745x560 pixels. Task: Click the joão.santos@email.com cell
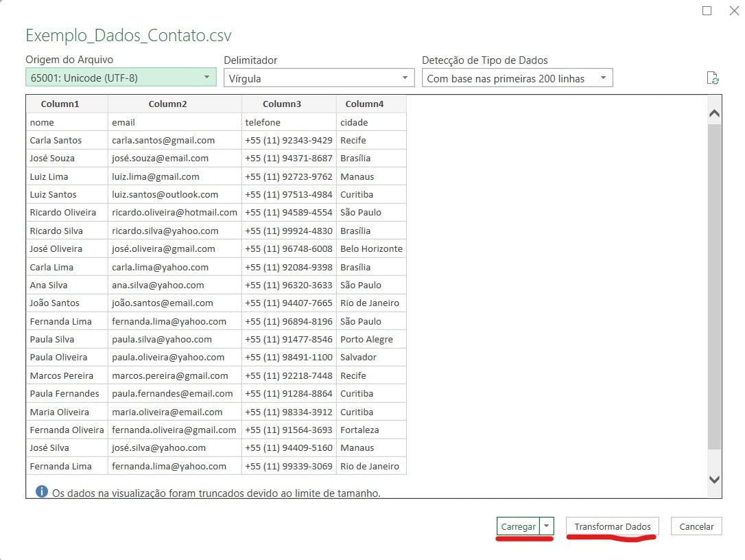pos(175,303)
